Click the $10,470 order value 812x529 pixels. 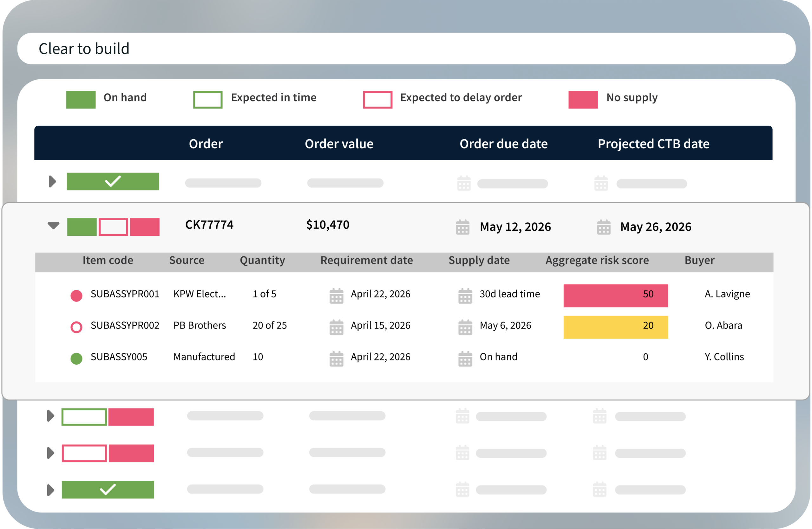(x=328, y=225)
